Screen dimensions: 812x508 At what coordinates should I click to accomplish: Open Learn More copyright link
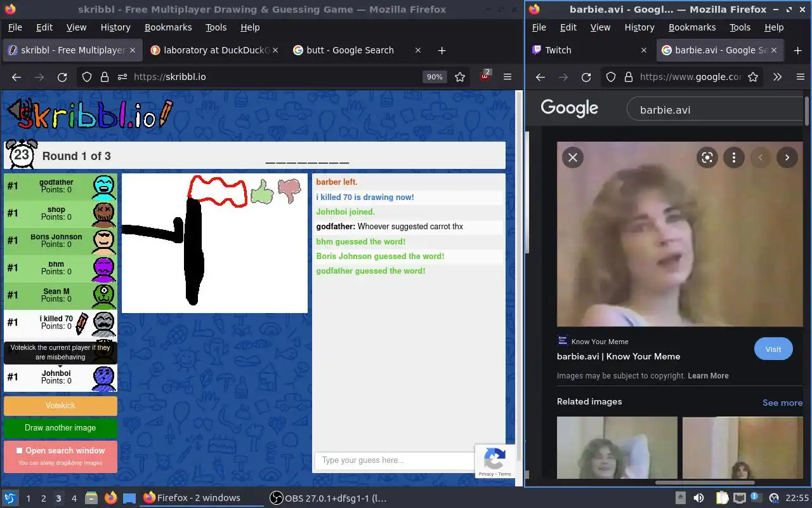tap(708, 375)
